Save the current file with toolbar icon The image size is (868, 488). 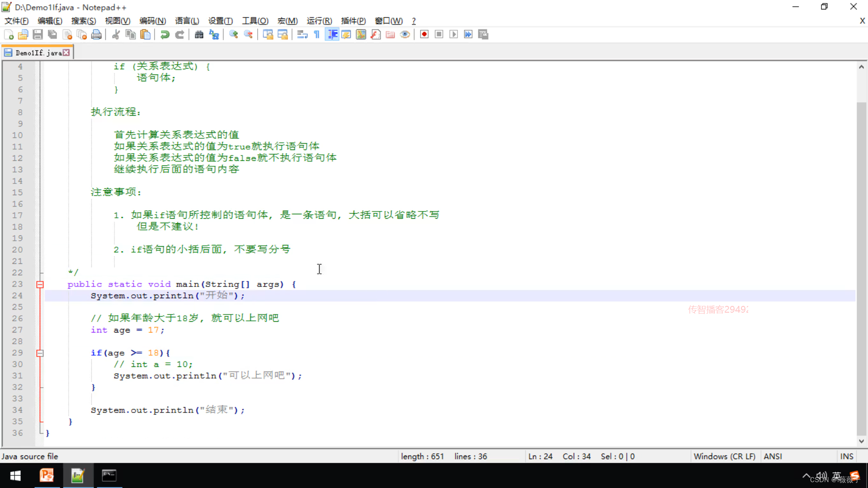(38, 34)
